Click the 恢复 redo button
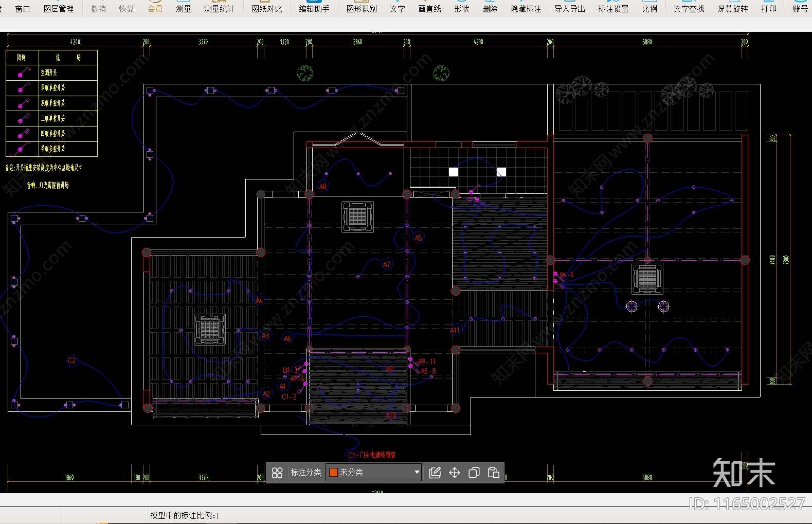 coord(127,9)
